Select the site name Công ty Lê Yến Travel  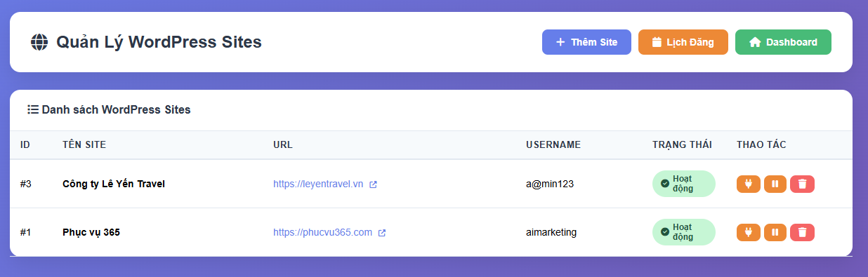pos(114,184)
